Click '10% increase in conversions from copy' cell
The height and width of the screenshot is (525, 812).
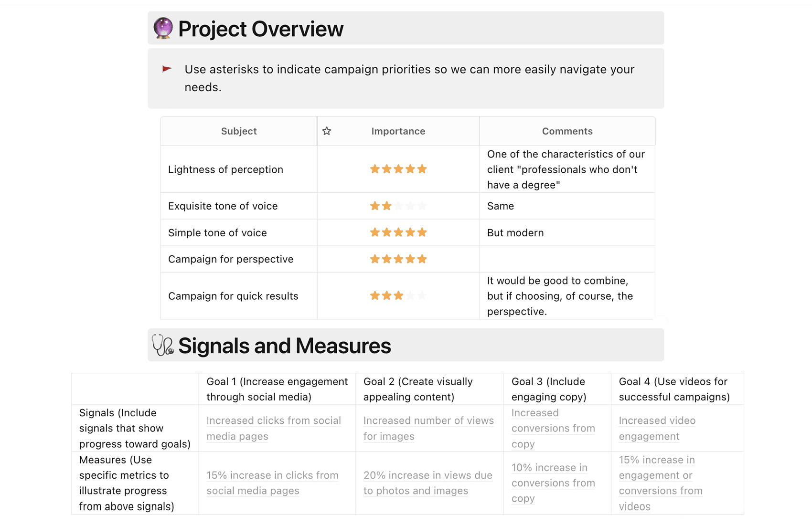557,483
